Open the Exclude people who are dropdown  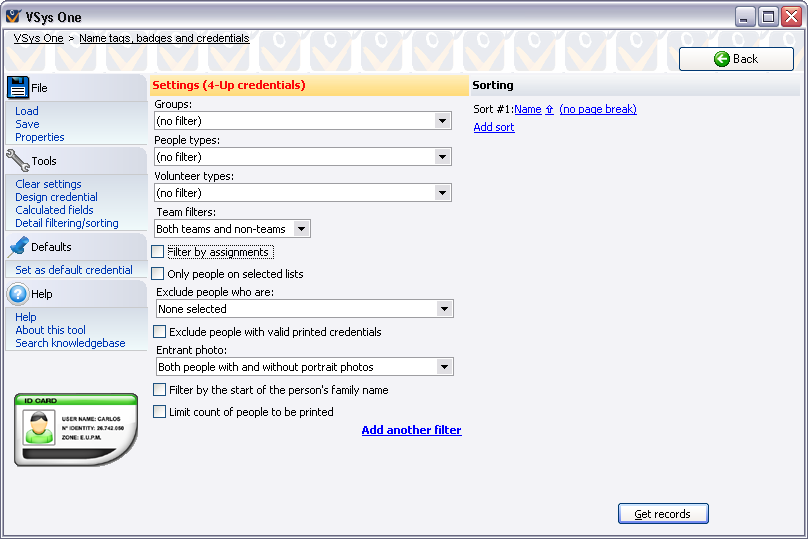(x=305, y=309)
